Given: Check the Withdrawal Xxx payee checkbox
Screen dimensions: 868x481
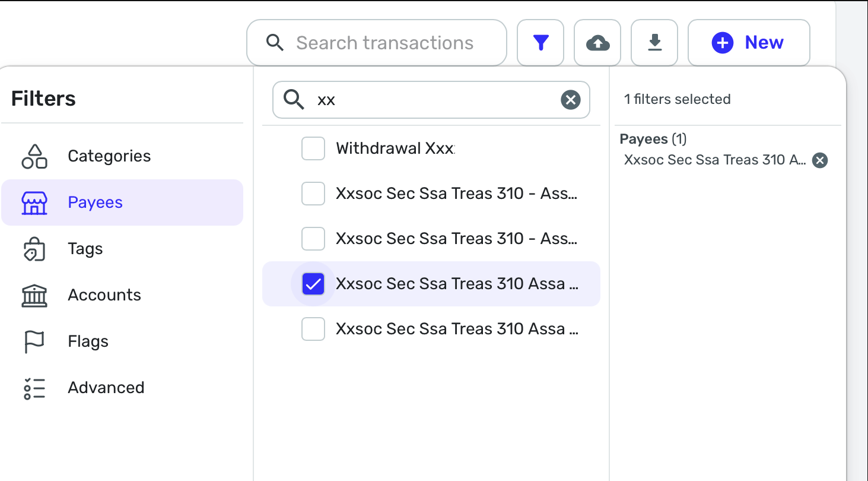Looking at the screenshot, I should [x=313, y=148].
